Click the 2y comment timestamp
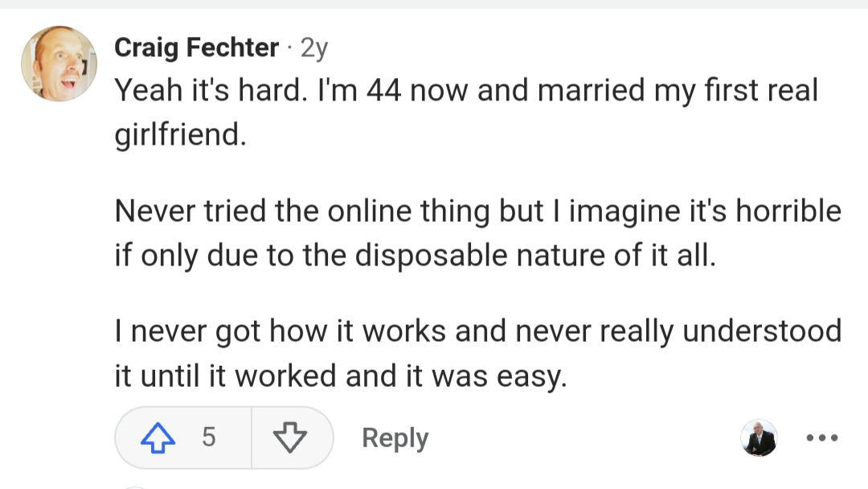Viewport: 868px width, 489px height. [314, 48]
